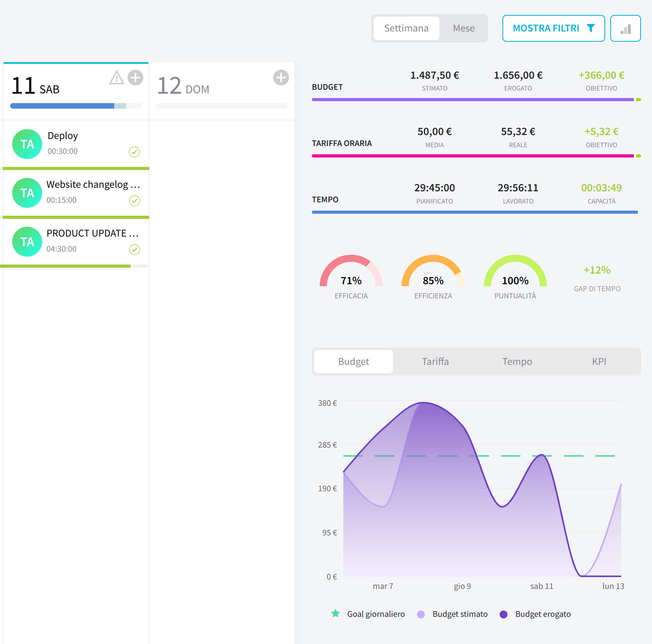Click the gio 9 axis label

462,587
